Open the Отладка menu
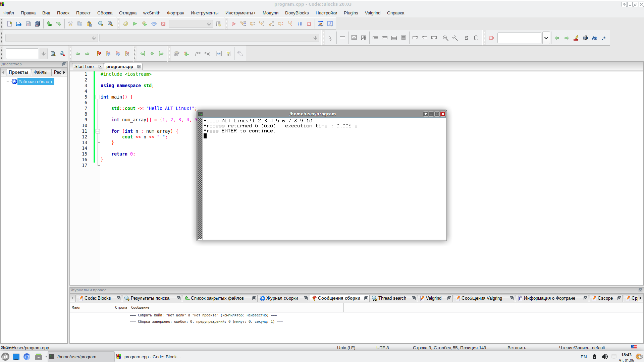The image size is (644, 362). [128, 13]
